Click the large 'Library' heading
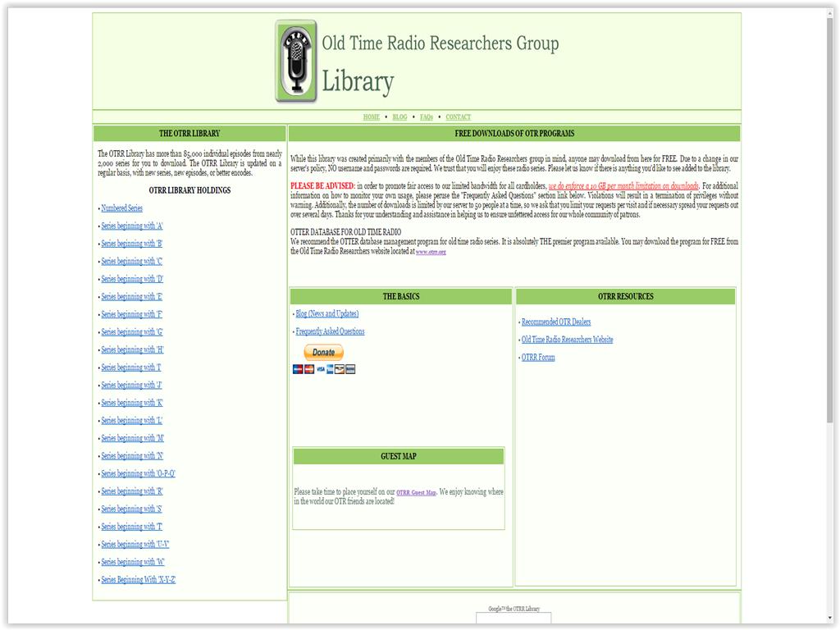840x630 pixels. pos(358,81)
